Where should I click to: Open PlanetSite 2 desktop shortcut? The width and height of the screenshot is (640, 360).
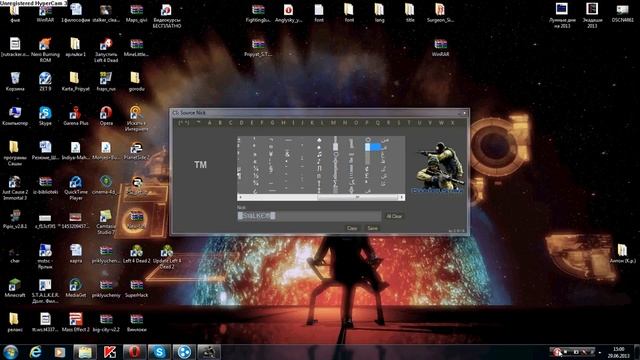click(x=136, y=150)
